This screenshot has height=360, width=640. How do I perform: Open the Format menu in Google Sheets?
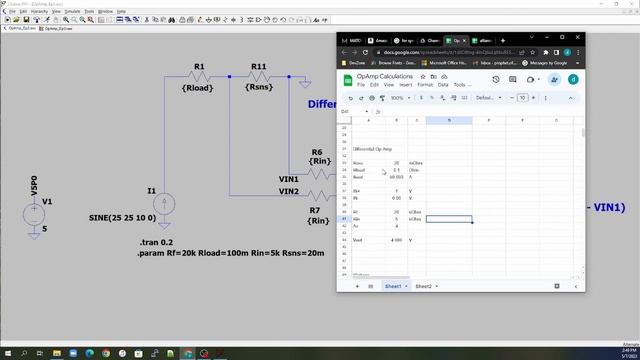(x=424, y=85)
